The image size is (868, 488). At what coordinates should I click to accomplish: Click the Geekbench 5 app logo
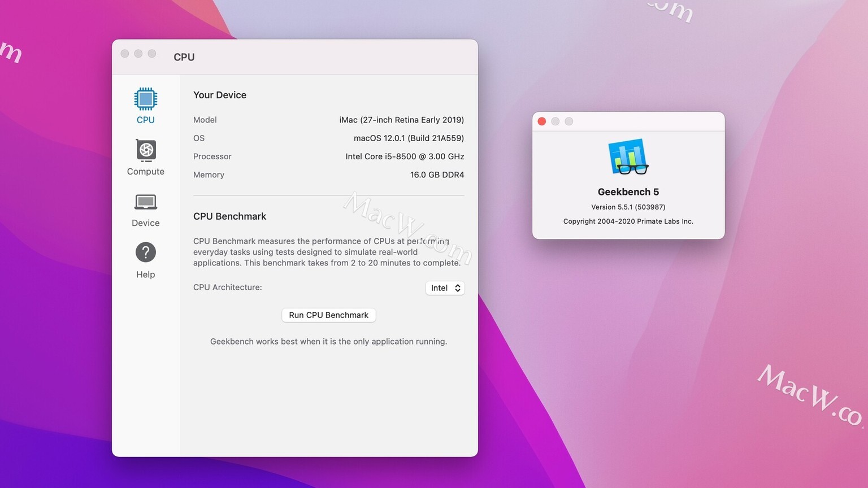tap(628, 157)
